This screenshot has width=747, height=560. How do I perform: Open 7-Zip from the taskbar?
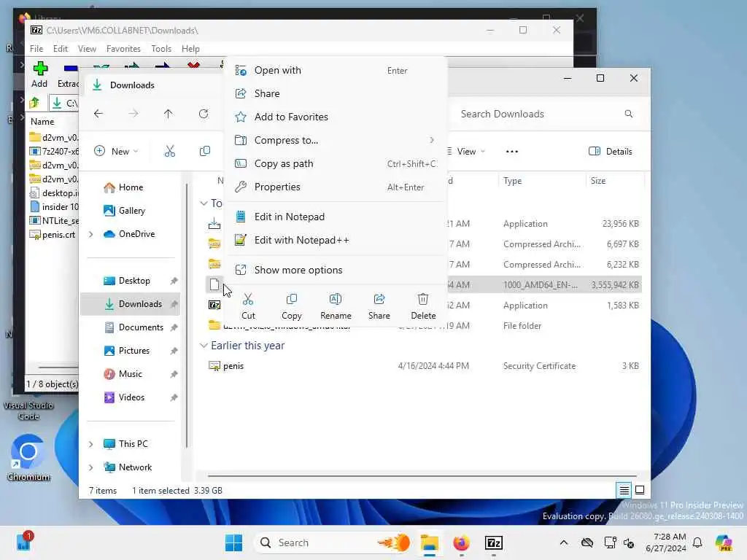pos(494,542)
